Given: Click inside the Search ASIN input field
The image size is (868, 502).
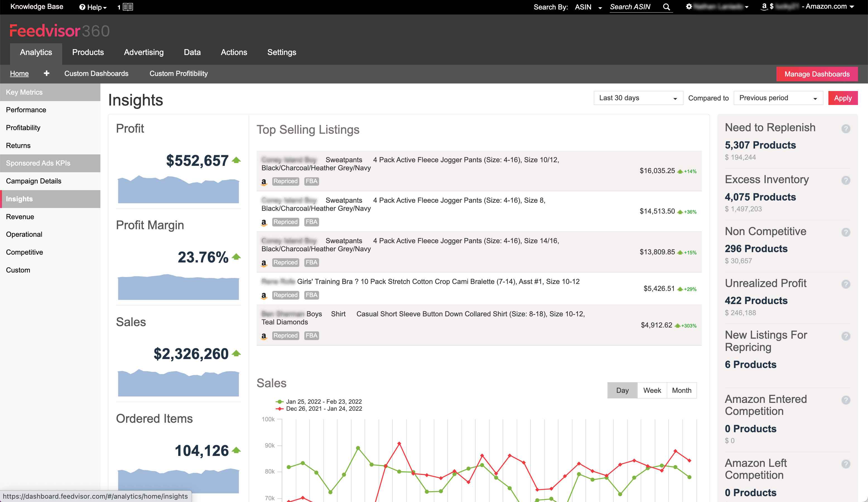Looking at the screenshot, I should click(634, 7).
